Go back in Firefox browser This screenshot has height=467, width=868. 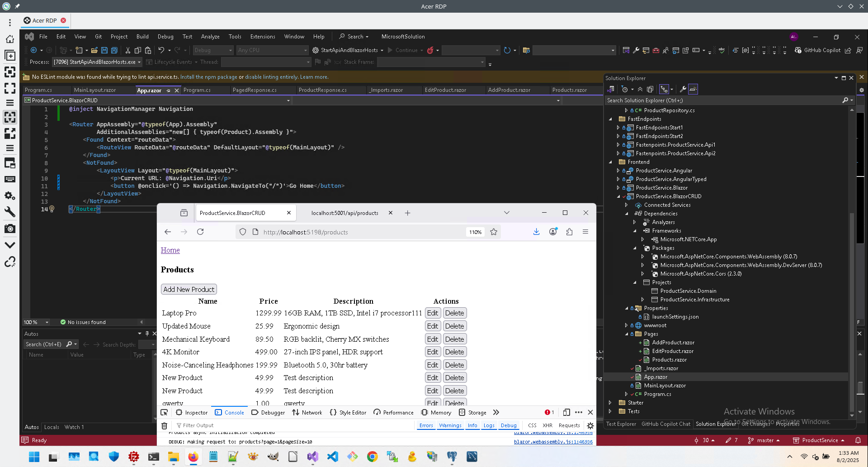[168, 232]
